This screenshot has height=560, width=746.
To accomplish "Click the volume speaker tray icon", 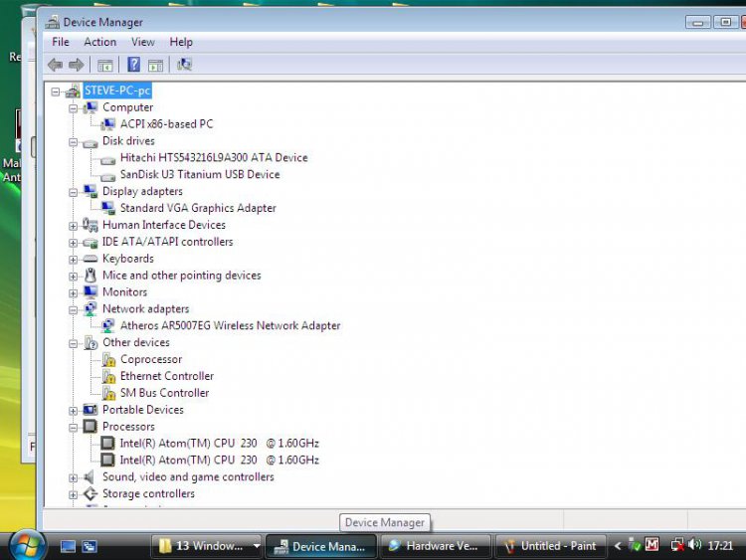I will coord(694,544).
